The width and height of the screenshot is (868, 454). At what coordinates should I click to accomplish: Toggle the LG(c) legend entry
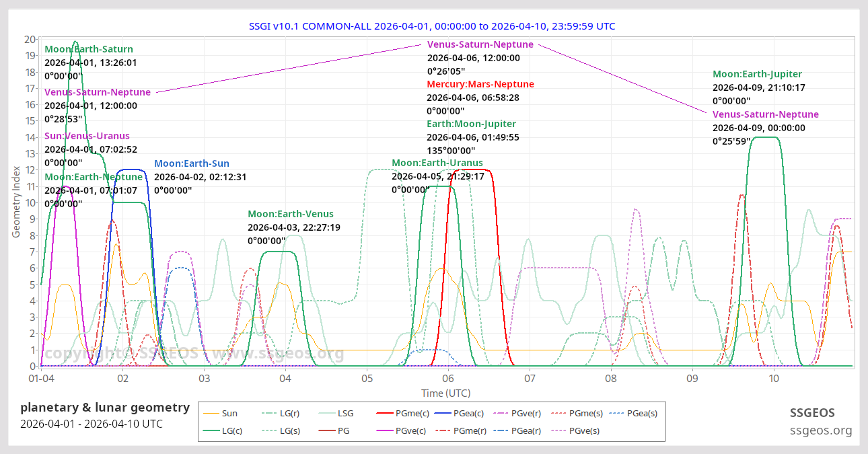(233, 430)
